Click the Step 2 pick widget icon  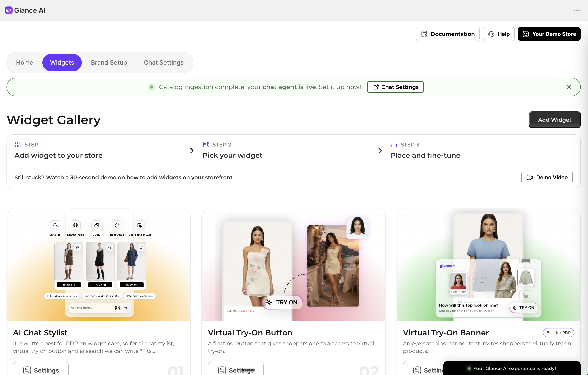click(206, 144)
